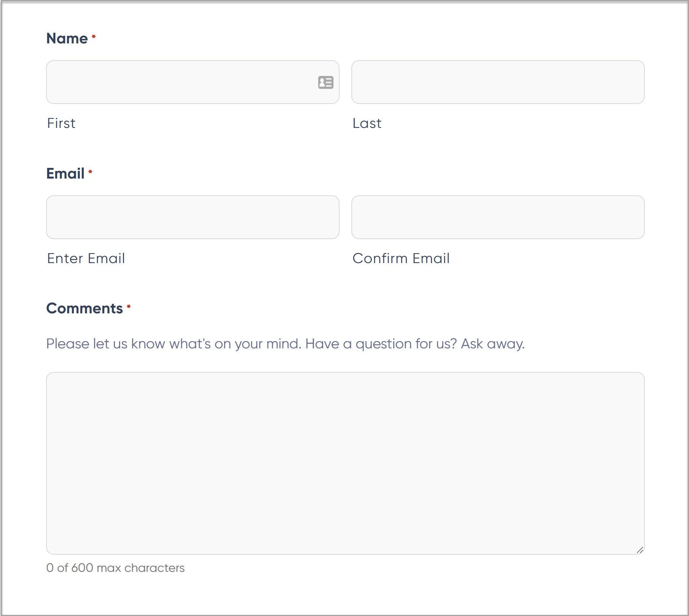
Task: Click the '0 of 600 max characters' counter
Action: (x=115, y=568)
